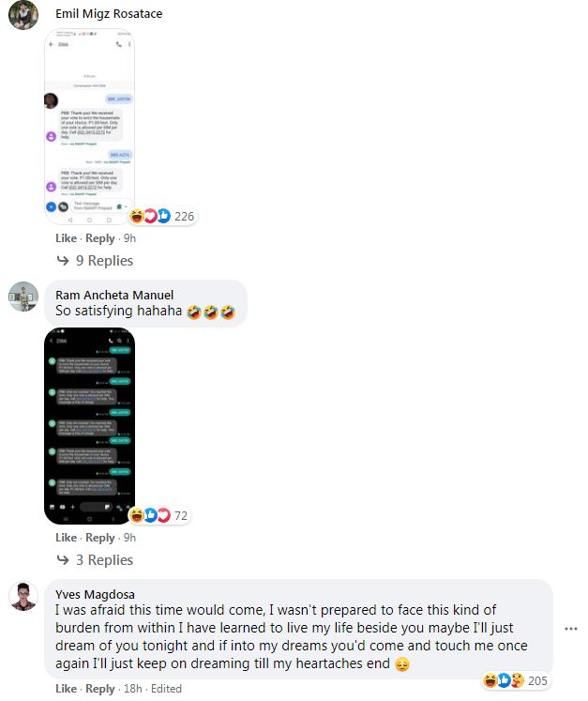
Task: Like Yves Magdosa's comment
Action: (x=67, y=689)
